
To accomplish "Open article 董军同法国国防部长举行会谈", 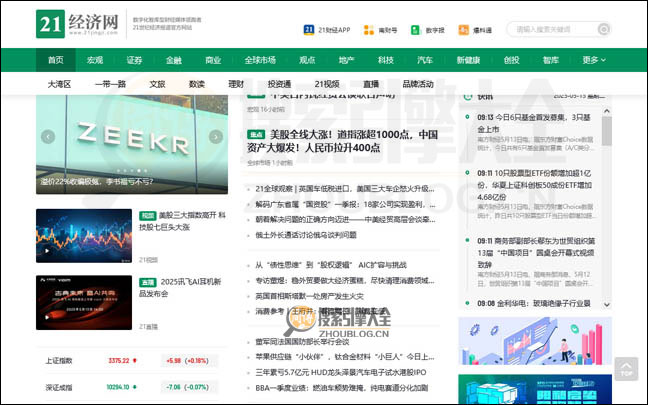I will [302, 342].
